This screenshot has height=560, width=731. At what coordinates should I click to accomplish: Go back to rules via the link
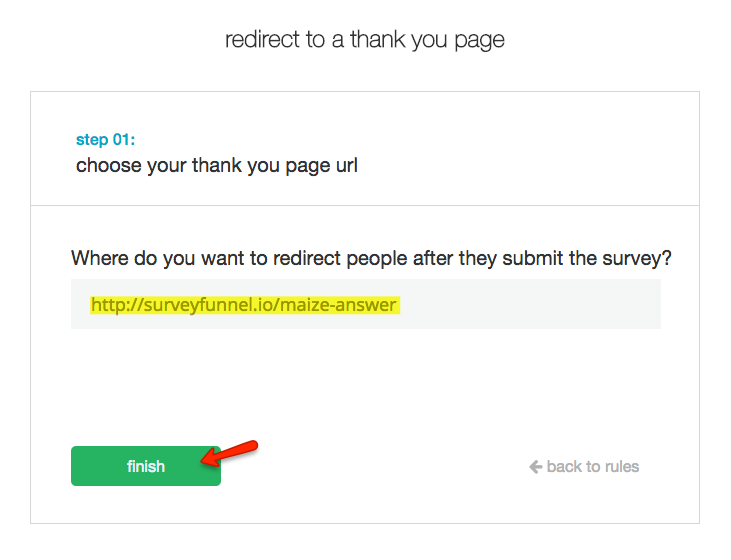[584, 466]
